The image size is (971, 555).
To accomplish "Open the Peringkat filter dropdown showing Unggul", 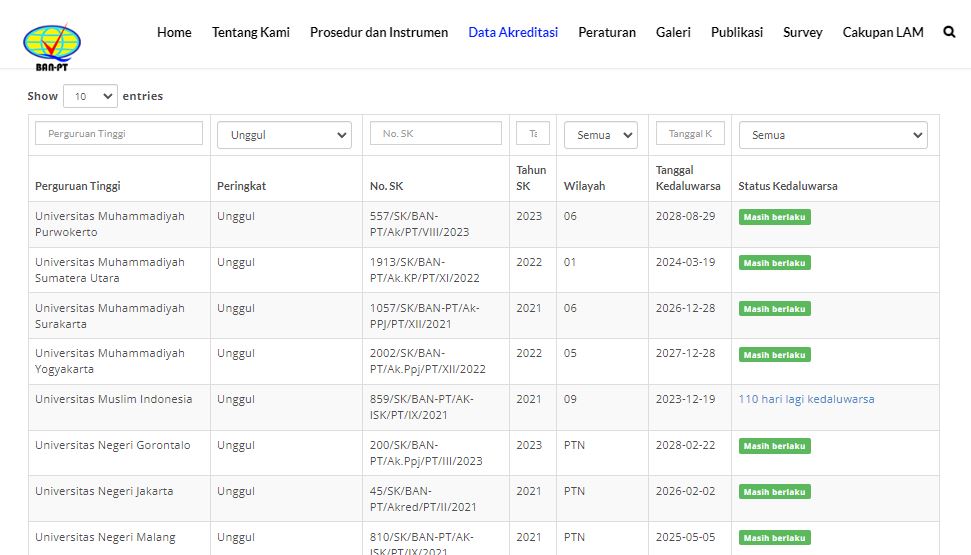I will click(x=284, y=135).
